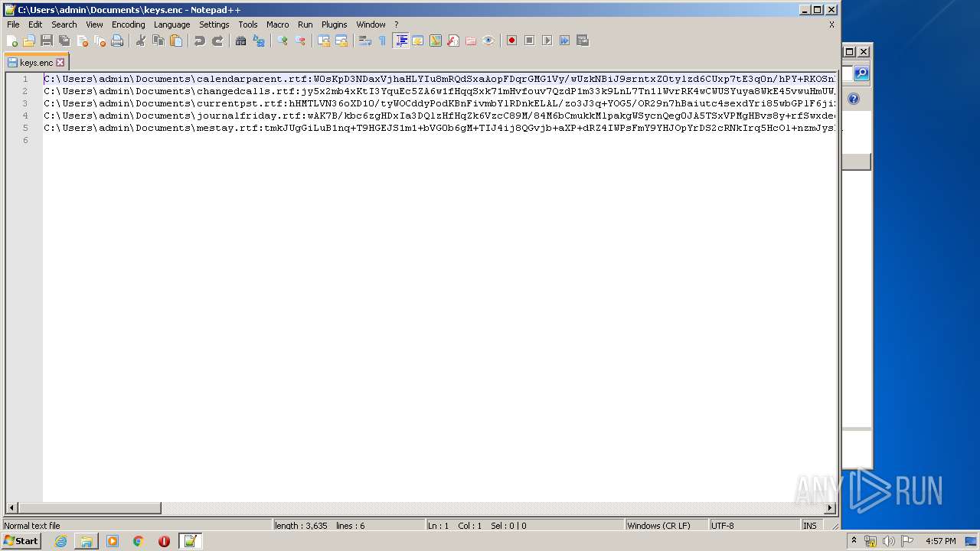This screenshot has height=551, width=980.
Task: Click the horizontal scrollbar right arrow
Action: [x=830, y=508]
